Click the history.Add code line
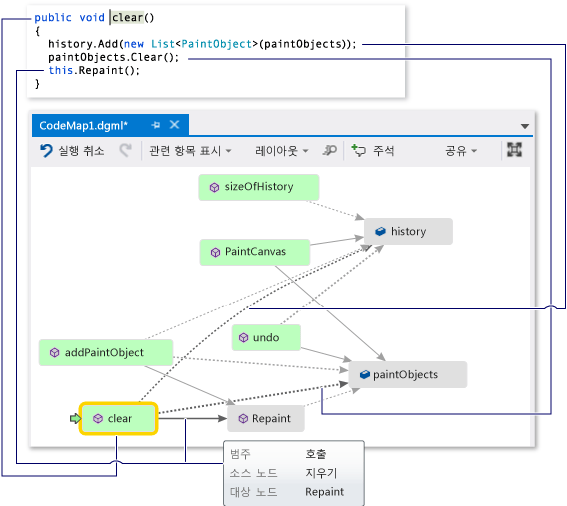567x506 pixels. click(202, 44)
